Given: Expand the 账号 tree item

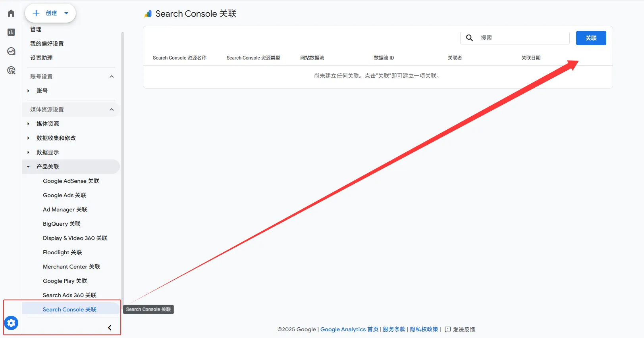Looking at the screenshot, I should point(28,91).
